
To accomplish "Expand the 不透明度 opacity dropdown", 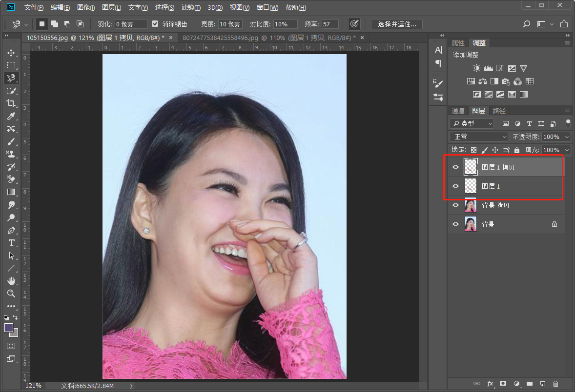I will 567,137.
